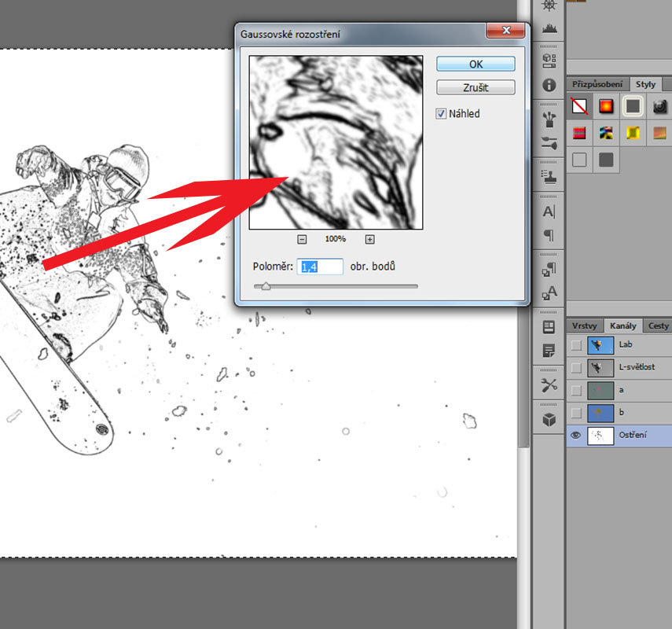Screen dimensions: 672x629
Task: Confirm Gaussian blur with OK
Action: tap(476, 64)
